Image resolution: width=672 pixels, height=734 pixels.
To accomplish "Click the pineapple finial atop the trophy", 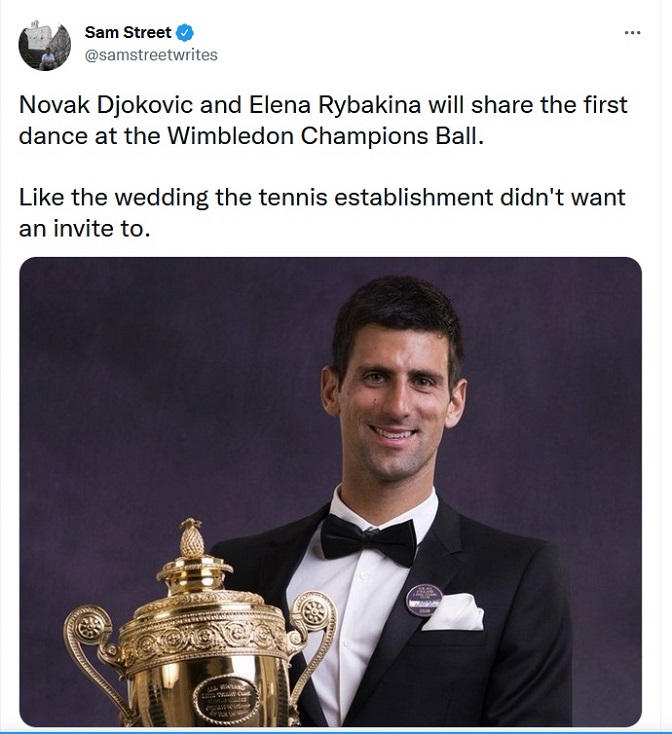I will [191, 540].
